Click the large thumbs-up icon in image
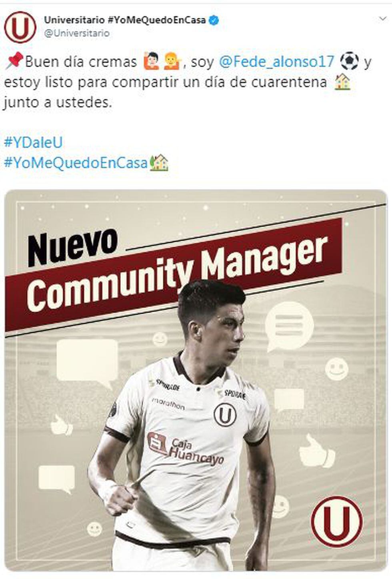The image size is (392, 579). [316, 451]
